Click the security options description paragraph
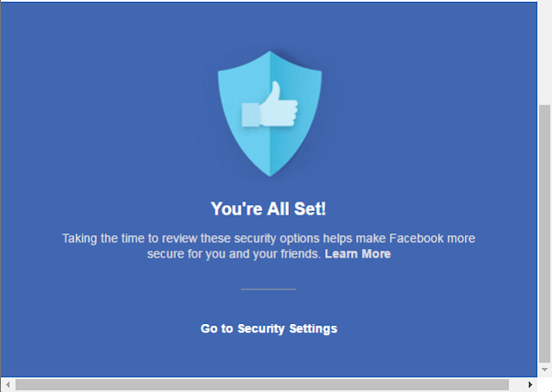 [x=268, y=246]
